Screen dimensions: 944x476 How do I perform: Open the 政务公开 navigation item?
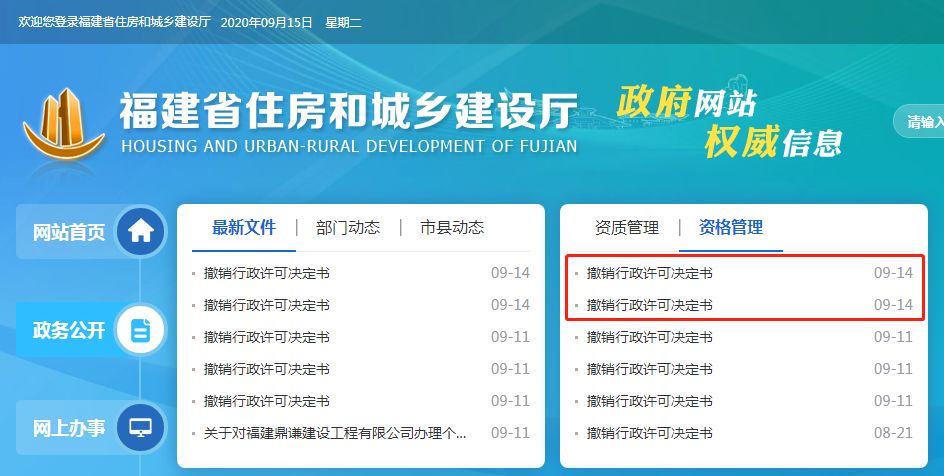[x=69, y=330]
